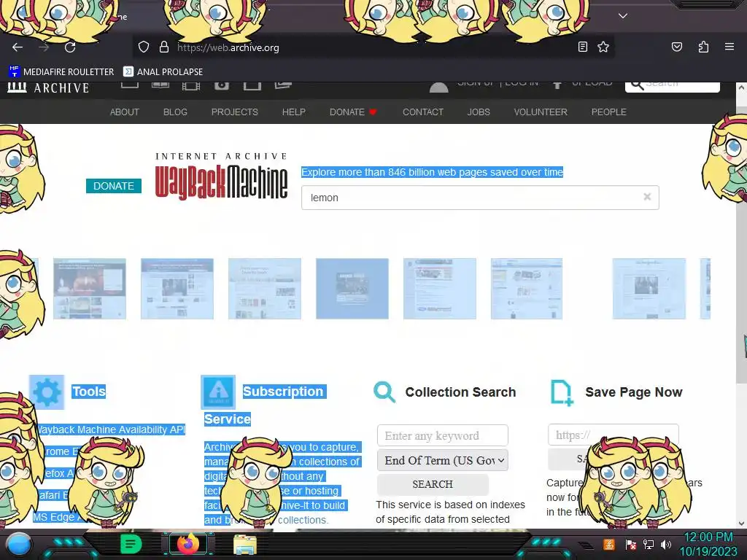Click the Subscription heading
Viewport: 747px width, 560px height.
click(284, 392)
